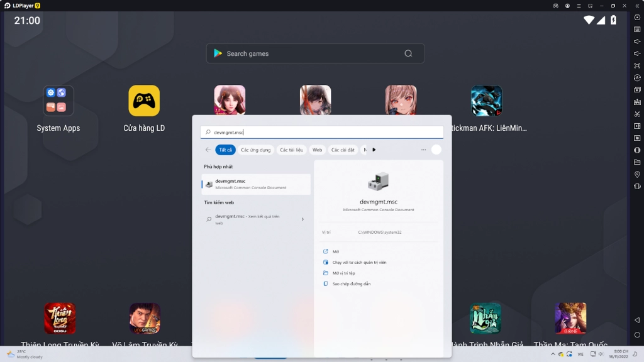The height and width of the screenshot is (362, 644).
Task: Switch to the Web filter tab
Action: (317, 150)
